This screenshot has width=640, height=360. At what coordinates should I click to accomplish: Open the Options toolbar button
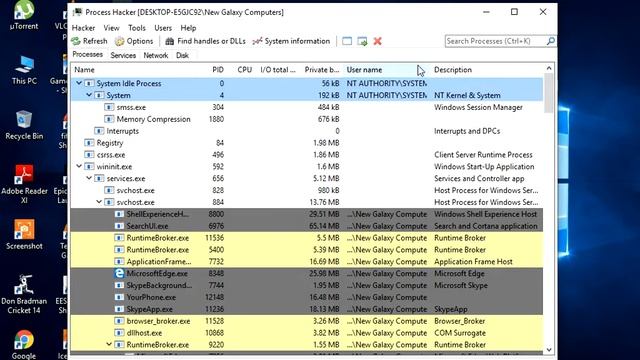point(134,41)
